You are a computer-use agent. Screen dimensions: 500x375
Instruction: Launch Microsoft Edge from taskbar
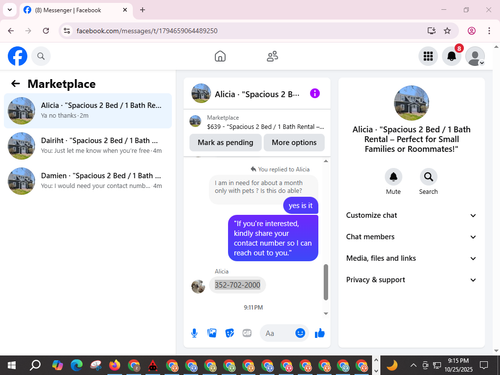(76, 366)
